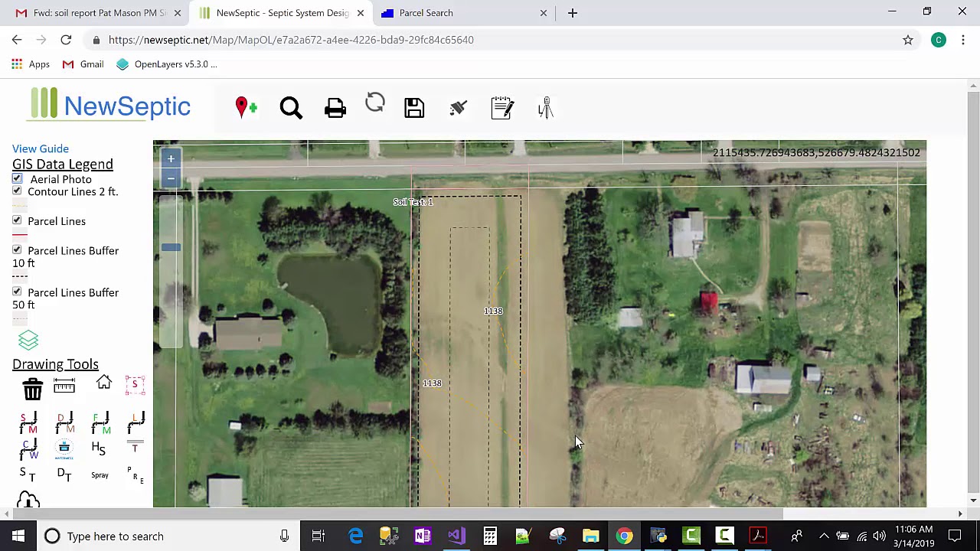Toggle the Aerial Photo checkbox
Image resolution: width=980 pixels, height=551 pixels.
point(17,178)
